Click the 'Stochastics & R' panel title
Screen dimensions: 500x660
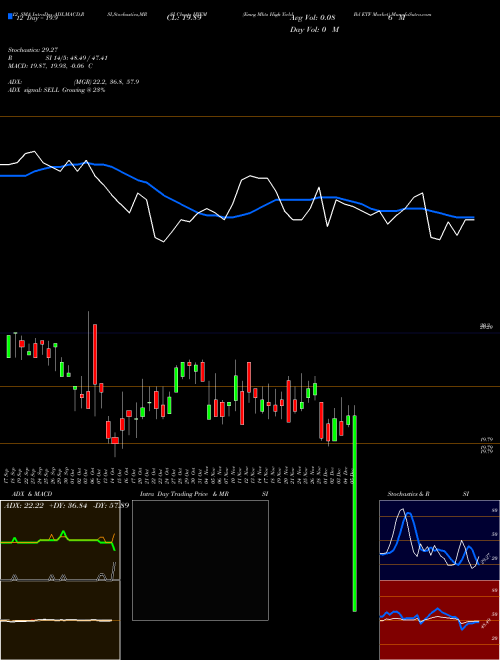tap(408, 494)
